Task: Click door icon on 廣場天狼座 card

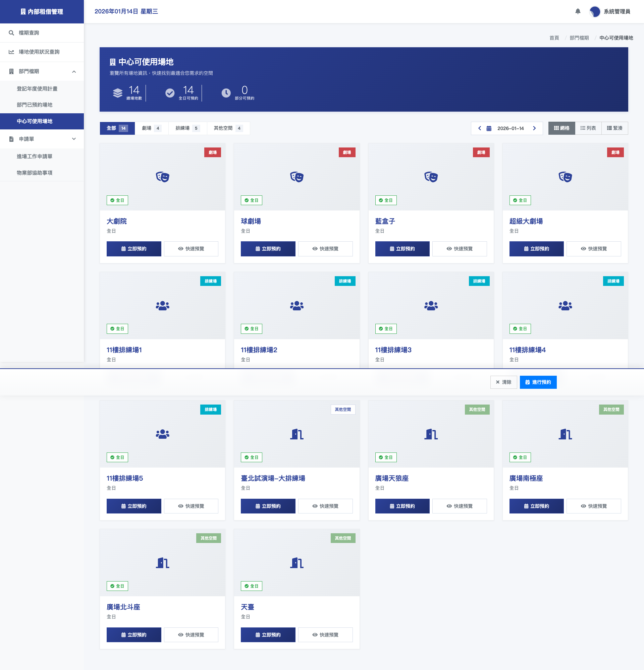Action: click(431, 434)
